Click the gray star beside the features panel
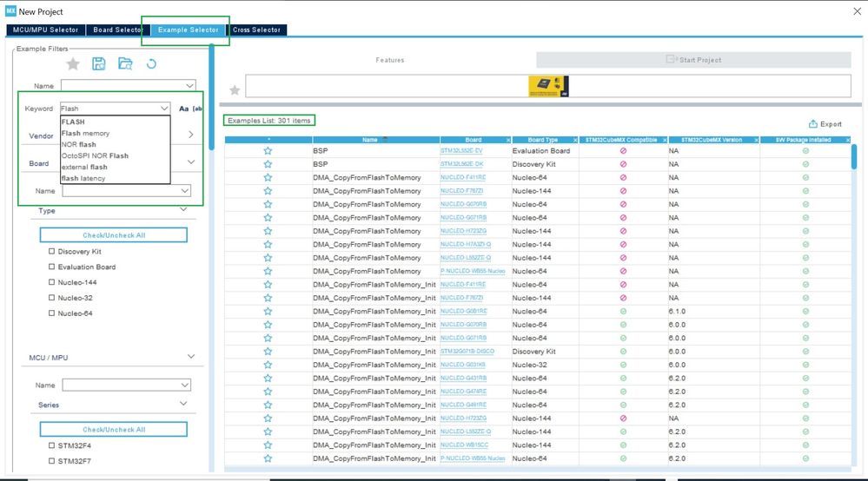The width and height of the screenshot is (868, 481). click(x=235, y=90)
